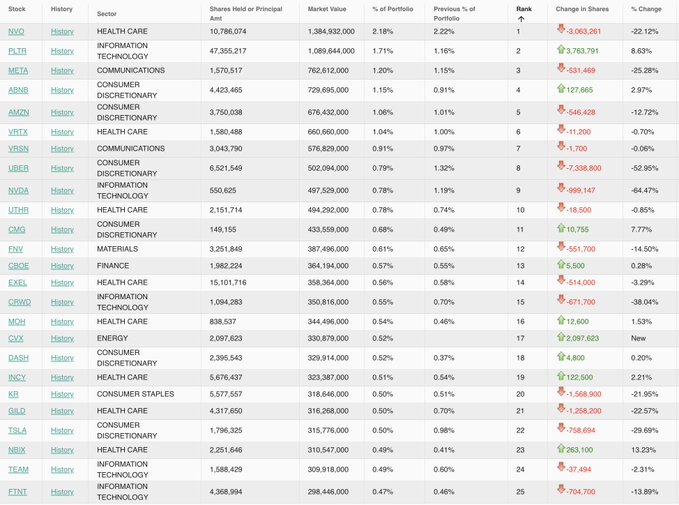679x505 pixels.
Task: Click the green up arrow in CMG row
Action: (561, 228)
